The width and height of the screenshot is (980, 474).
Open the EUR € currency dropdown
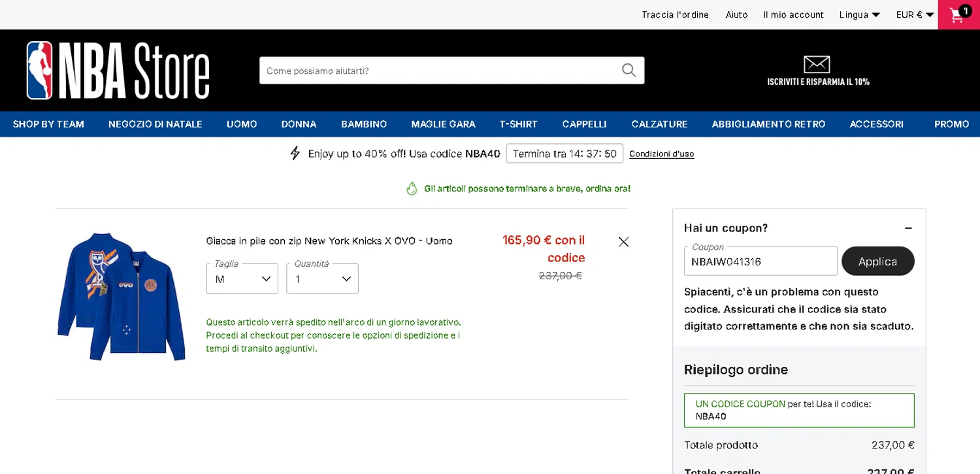[915, 14]
